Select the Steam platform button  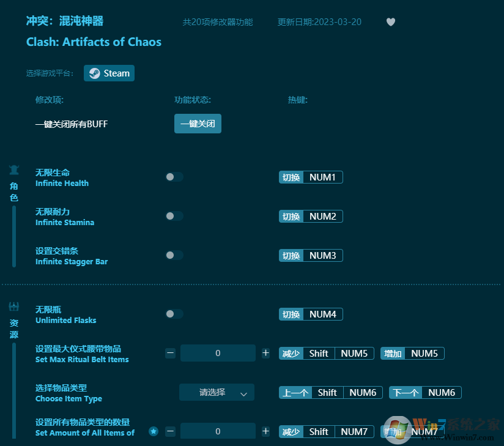pos(109,73)
